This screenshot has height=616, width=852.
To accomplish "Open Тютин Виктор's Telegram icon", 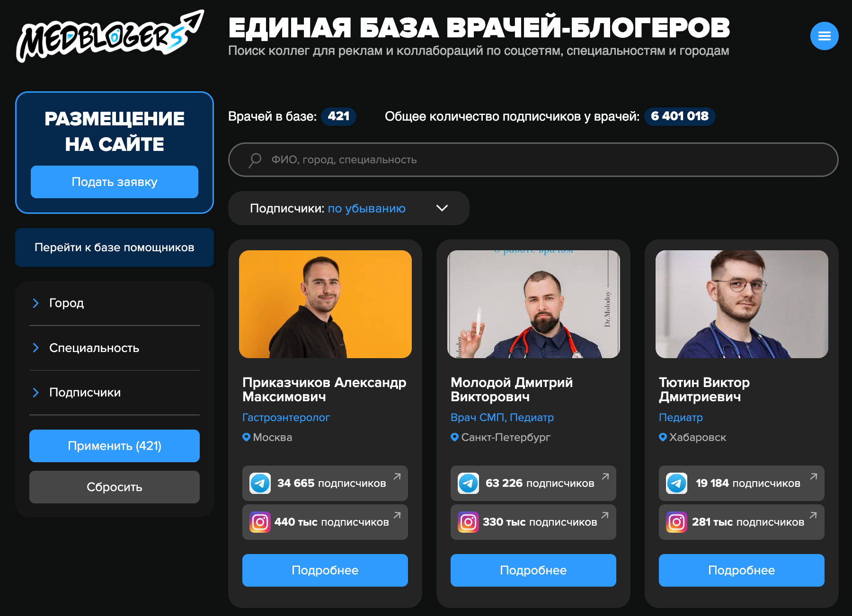I will pyautogui.click(x=676, y=483).
